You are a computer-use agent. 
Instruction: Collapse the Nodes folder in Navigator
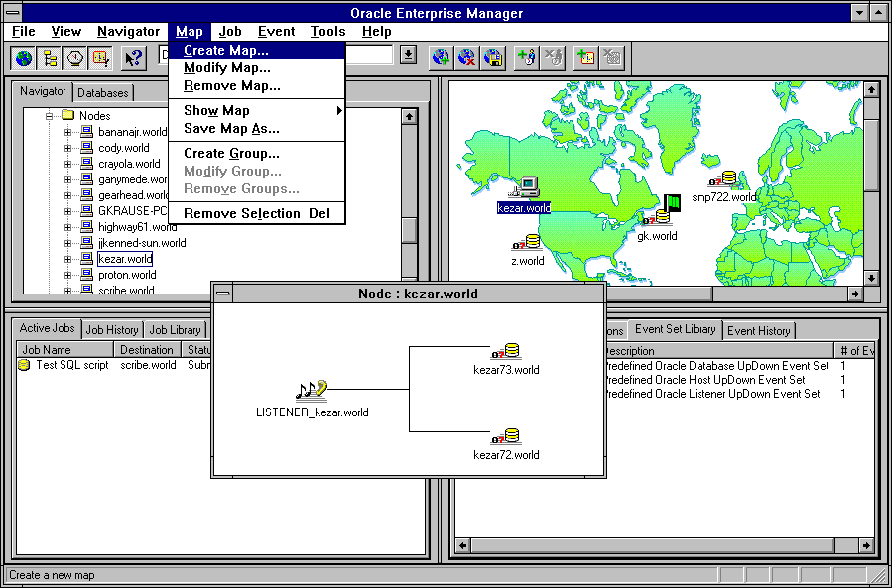(x=48, y=116)
